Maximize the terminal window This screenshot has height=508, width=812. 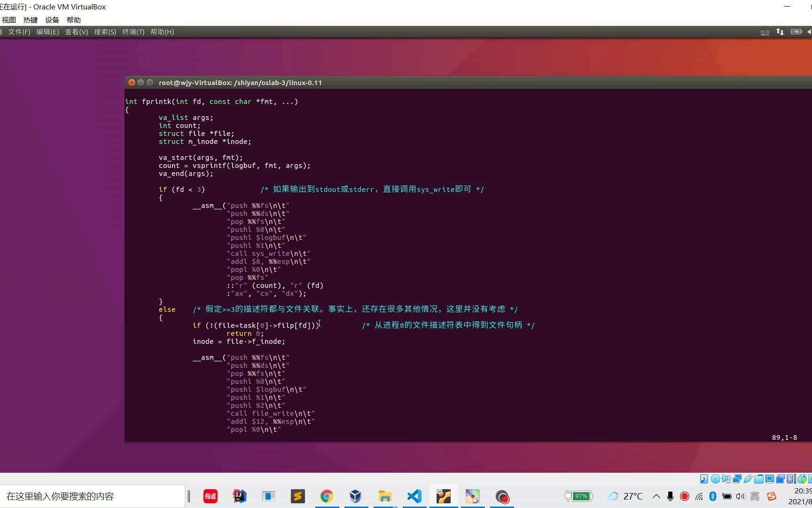click(150, 82)
